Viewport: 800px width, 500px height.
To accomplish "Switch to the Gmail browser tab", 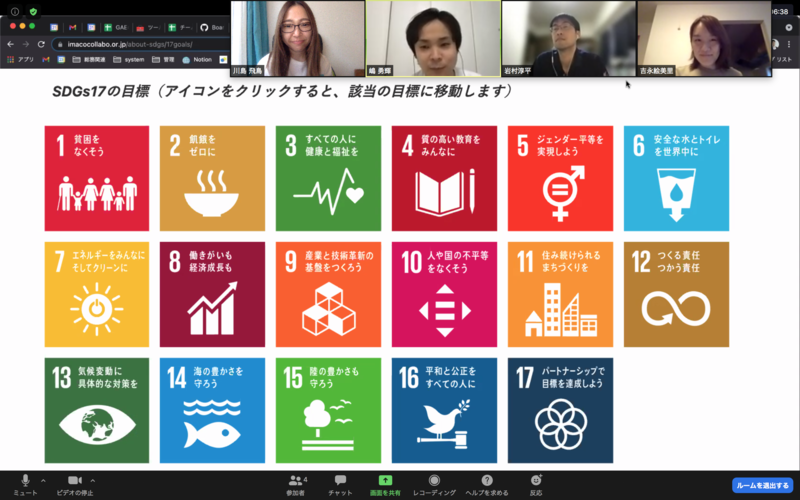I will point(72,27).
